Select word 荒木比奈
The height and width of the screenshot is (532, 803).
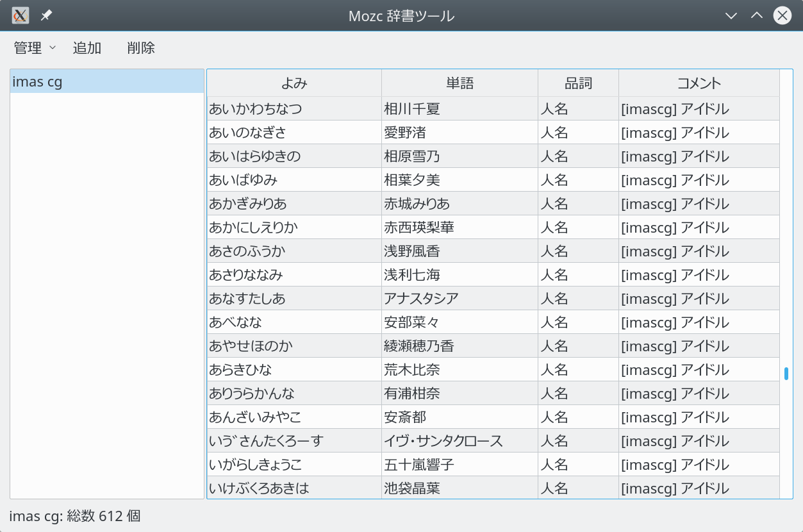click(x=460, y=370)
